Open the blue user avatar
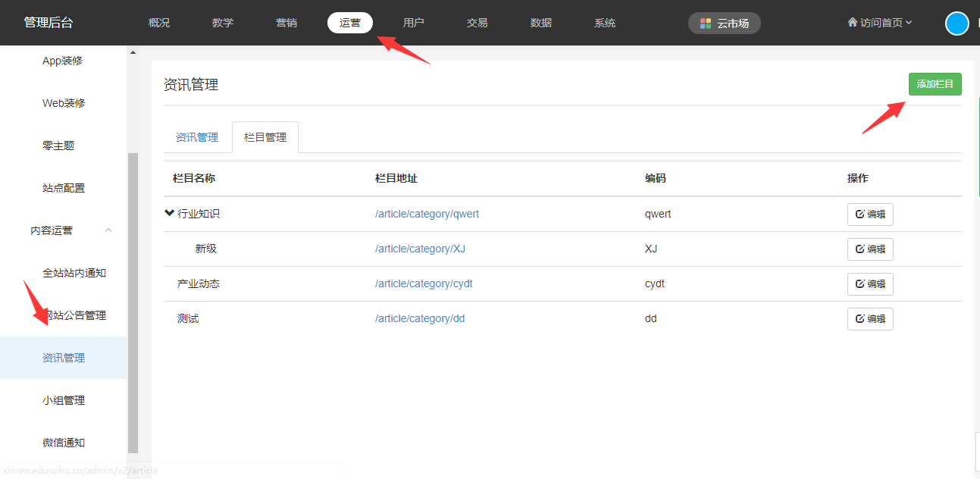The image size is (980, 479). pos(957,23)
